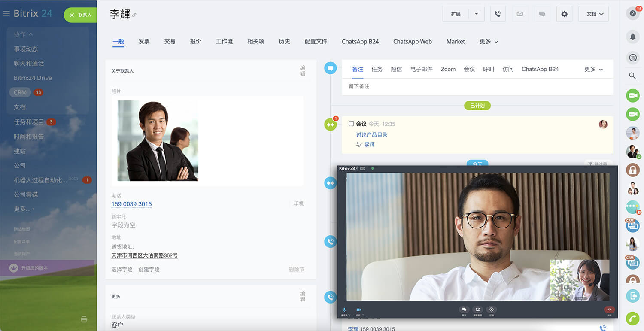Click the chat button in video call
Screen dimensions: 644x331
[464, 310]
